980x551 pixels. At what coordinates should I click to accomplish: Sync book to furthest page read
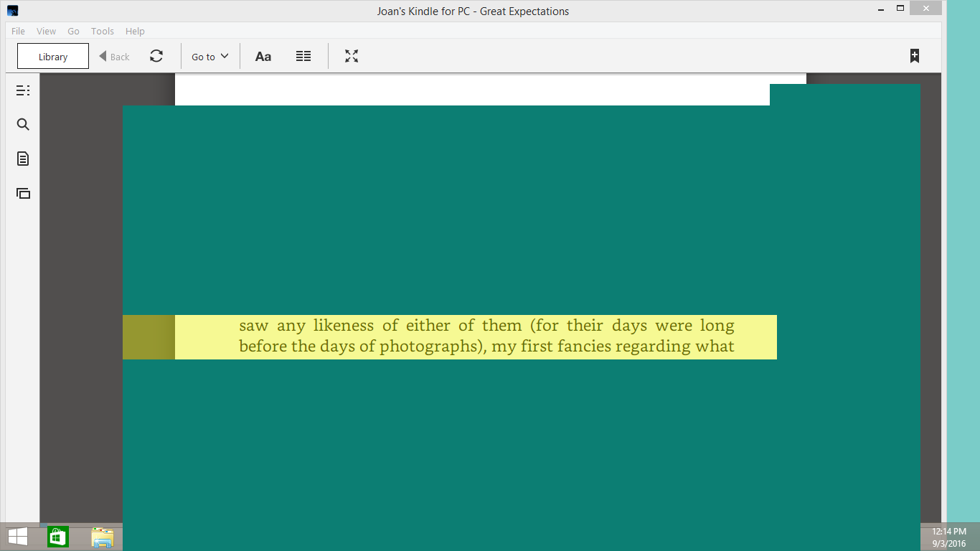point(156,55)
